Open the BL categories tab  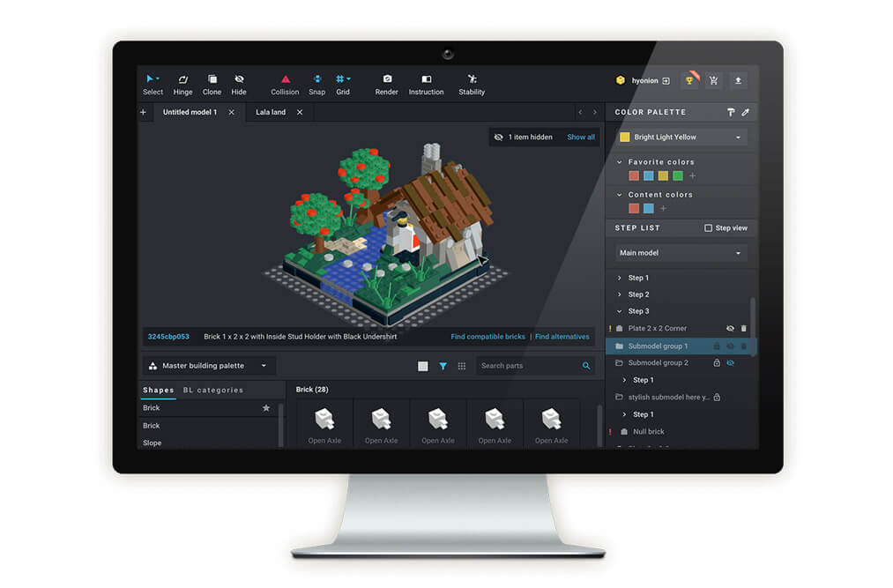point(212,390)
